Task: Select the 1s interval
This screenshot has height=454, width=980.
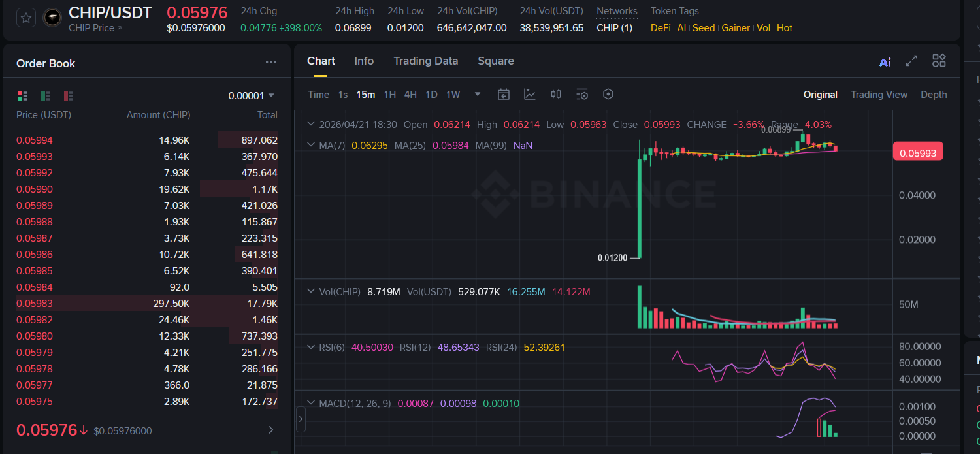Action: (x=343, y=95)
